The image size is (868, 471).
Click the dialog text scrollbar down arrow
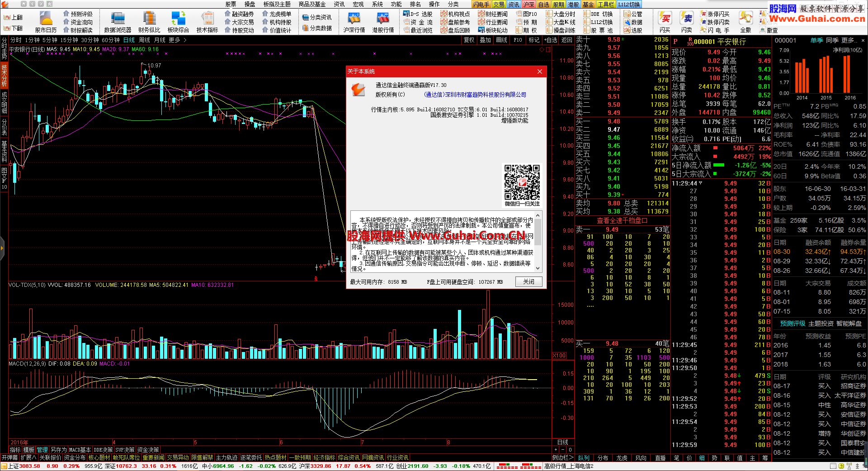(538, 268)
